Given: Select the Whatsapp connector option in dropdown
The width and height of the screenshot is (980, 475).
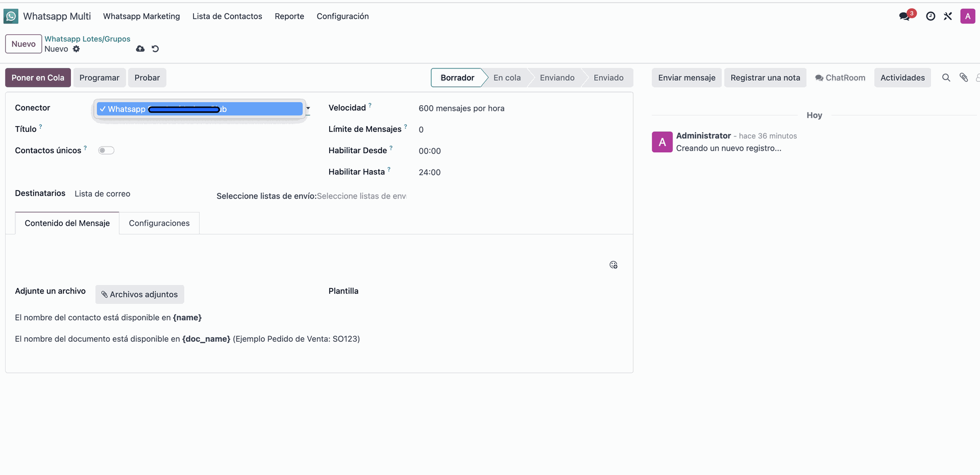Looking at the screenshot, I should tap(200, 109).
